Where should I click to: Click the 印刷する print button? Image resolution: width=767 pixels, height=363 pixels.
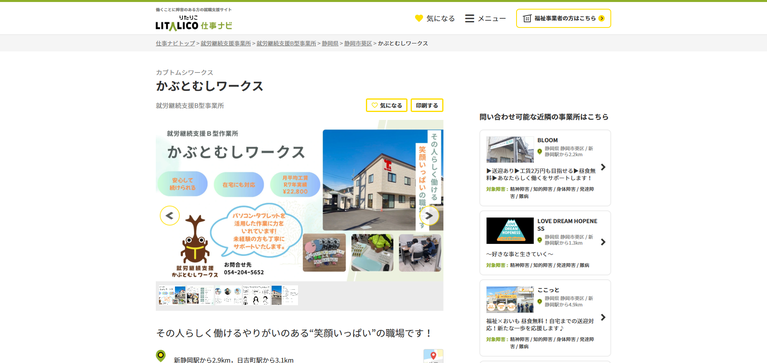427,105
